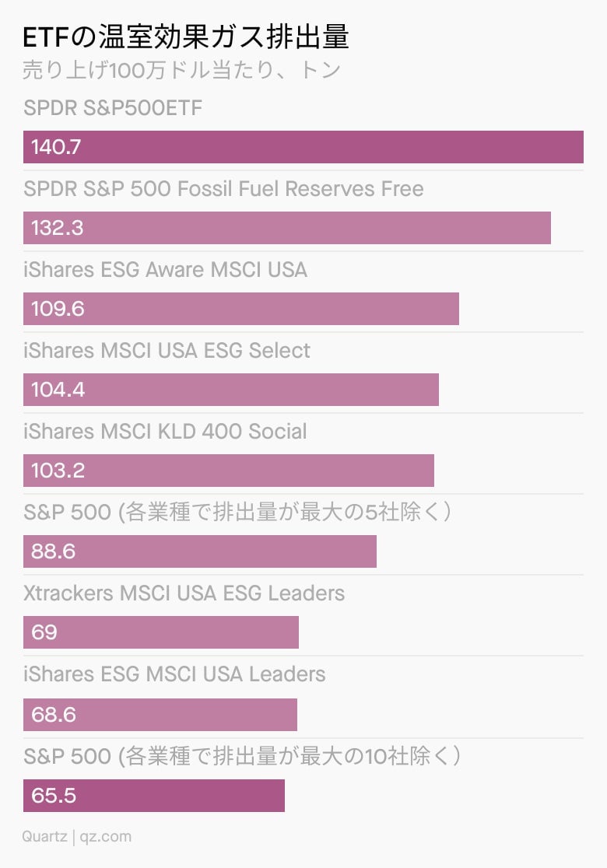Click the SPDR S&P500ETF label
This screenshot has height=868, width=607.
(112, 108)
